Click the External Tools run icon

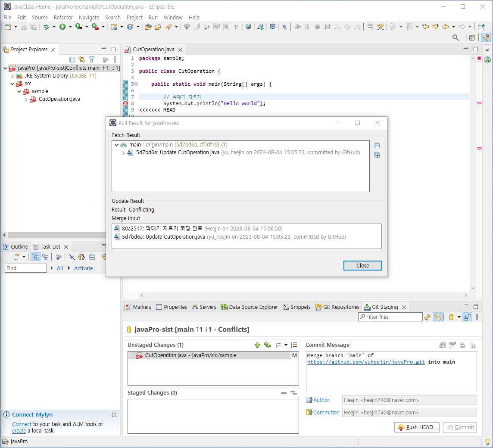click(95, 27)
